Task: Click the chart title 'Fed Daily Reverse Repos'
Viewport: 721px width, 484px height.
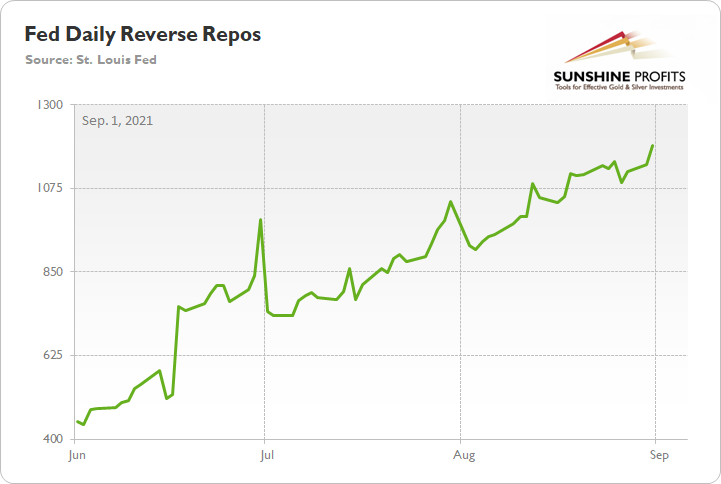Action: click(x=143, y=35)
